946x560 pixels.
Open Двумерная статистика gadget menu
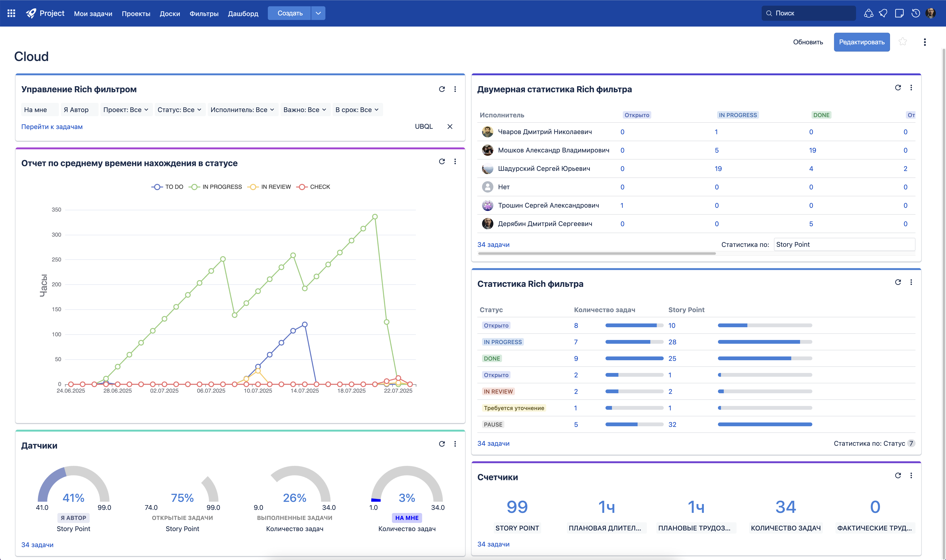point(911,88)
